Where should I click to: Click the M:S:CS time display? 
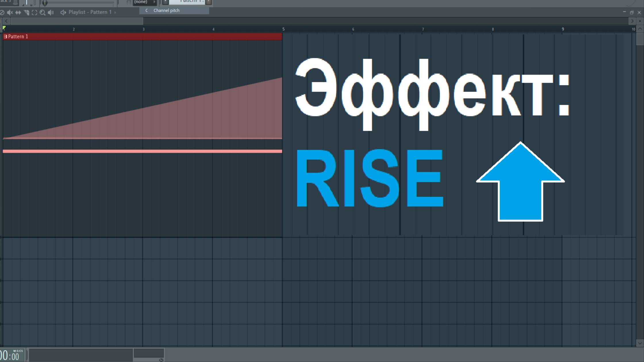coord(11,355)
